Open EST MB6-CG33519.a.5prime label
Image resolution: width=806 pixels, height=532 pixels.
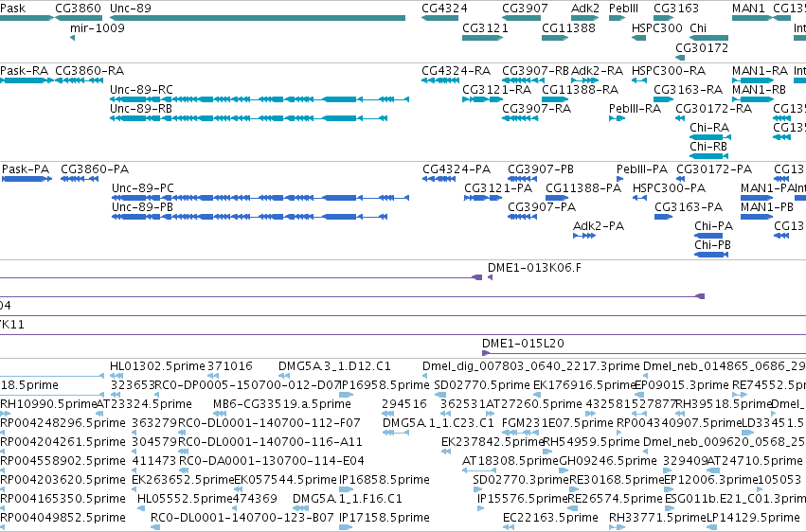click(x=282, y=404)
